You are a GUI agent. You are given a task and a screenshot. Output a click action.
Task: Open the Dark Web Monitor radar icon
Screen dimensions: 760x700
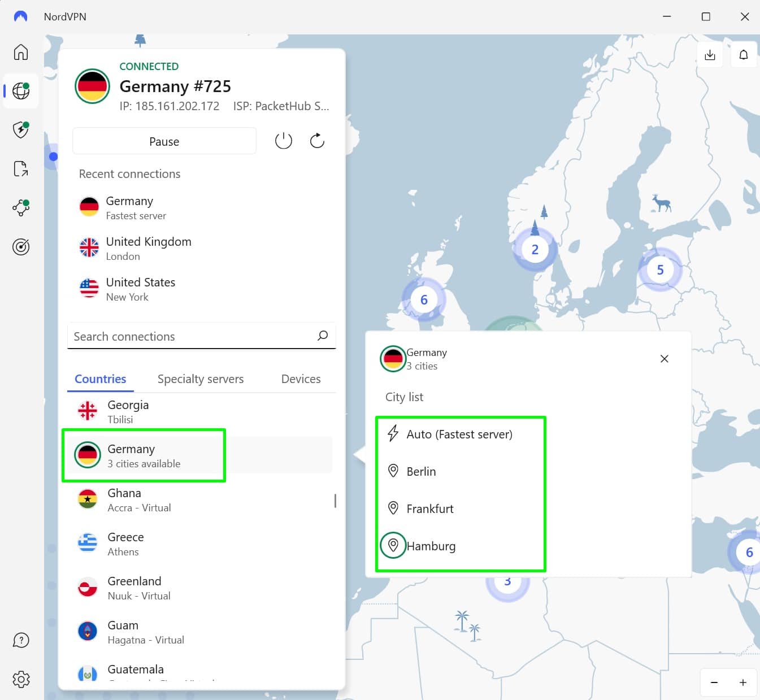21,247
